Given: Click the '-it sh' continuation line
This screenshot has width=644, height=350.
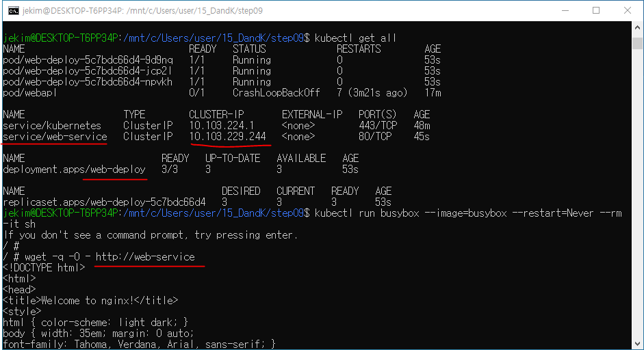Looking at the screenshot, I should pyautogui.click(x=19, y=224).
